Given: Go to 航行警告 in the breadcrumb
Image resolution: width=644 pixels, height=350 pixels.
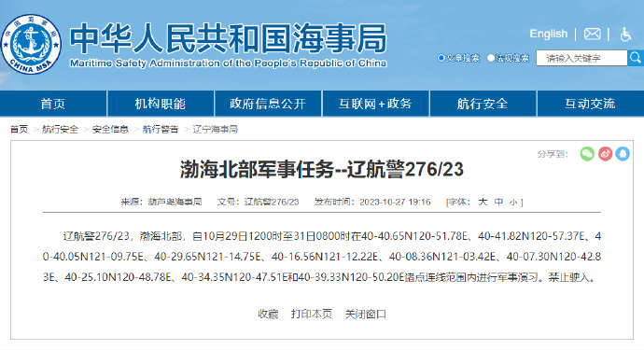Looking at the screenshot, I should point(161,130).
